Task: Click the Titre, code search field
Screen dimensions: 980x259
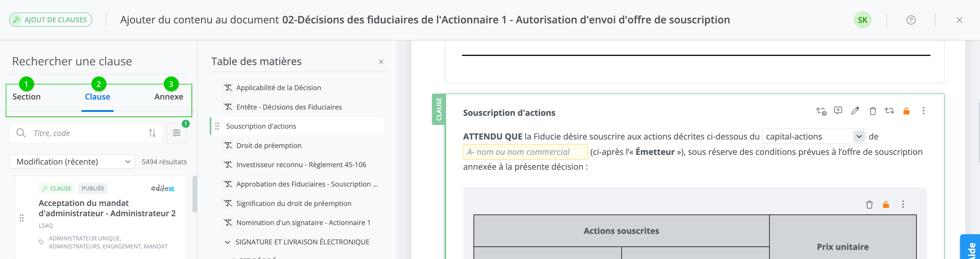Action: [x=87, y=133]
